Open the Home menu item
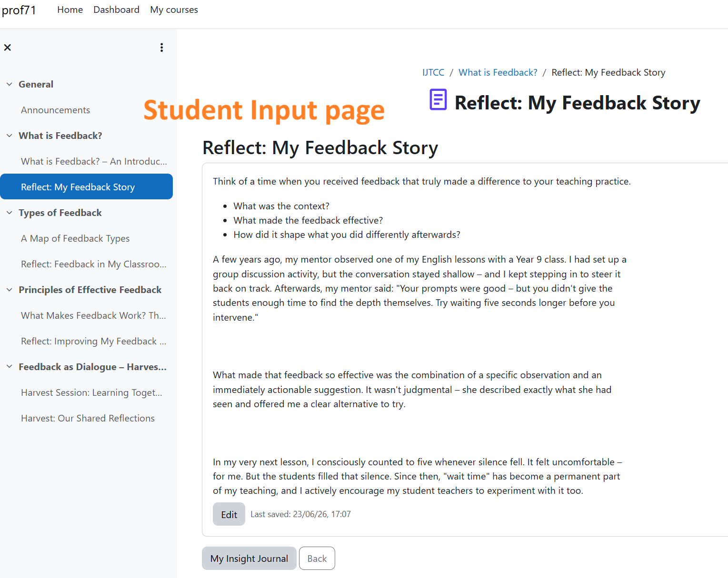 70,10
